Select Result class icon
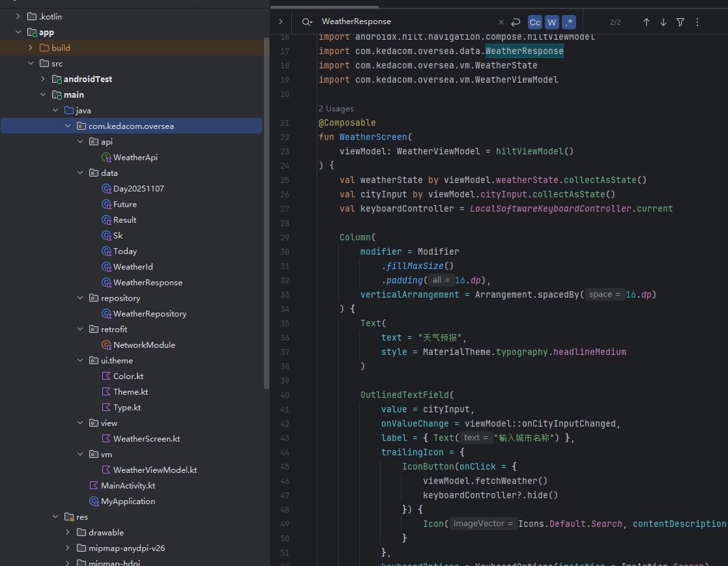The image size is (728, 566). (x=106, y=220)
